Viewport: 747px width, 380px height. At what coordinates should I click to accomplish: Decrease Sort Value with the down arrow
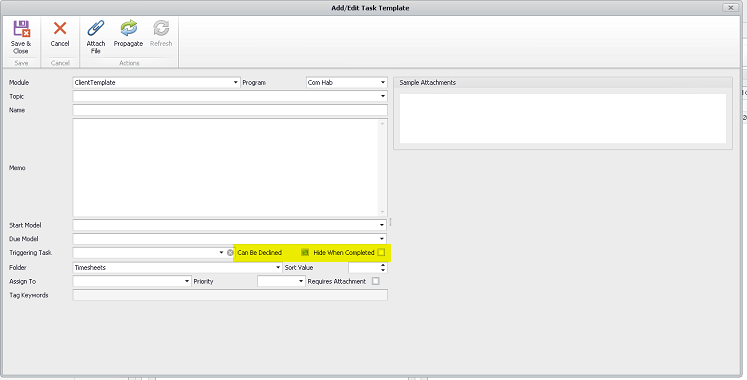coord(383,270)
